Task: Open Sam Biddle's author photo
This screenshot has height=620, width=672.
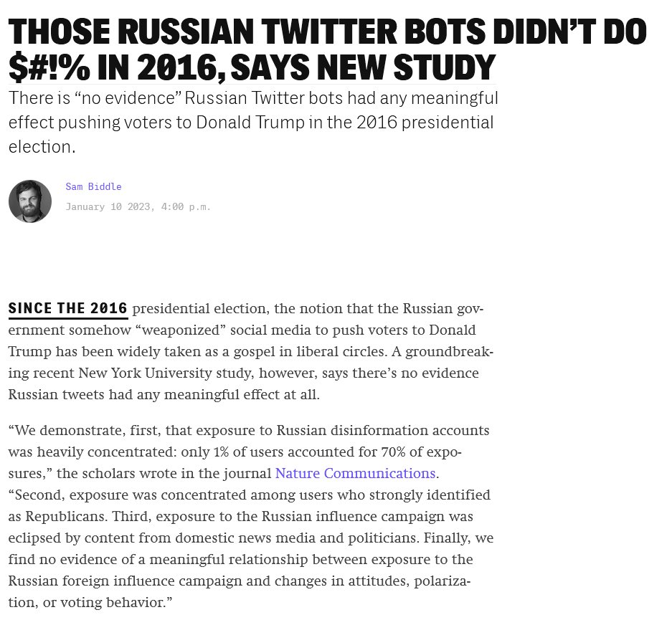Action: (30, 201)
